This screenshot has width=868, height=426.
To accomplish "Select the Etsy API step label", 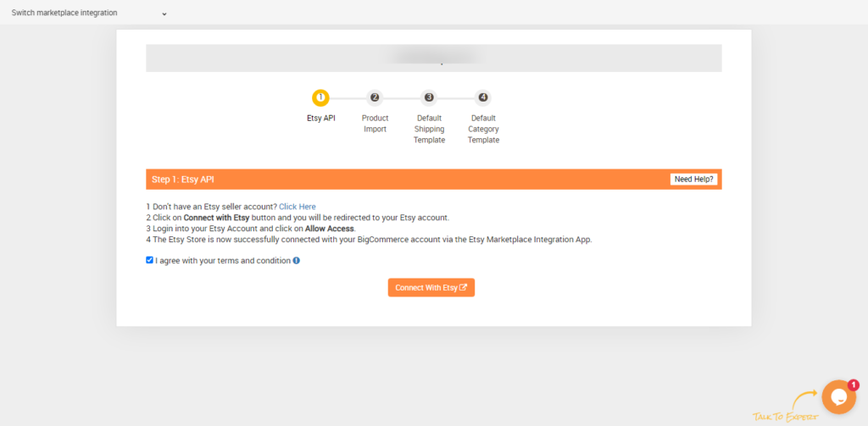I will [x=320, y=119].
